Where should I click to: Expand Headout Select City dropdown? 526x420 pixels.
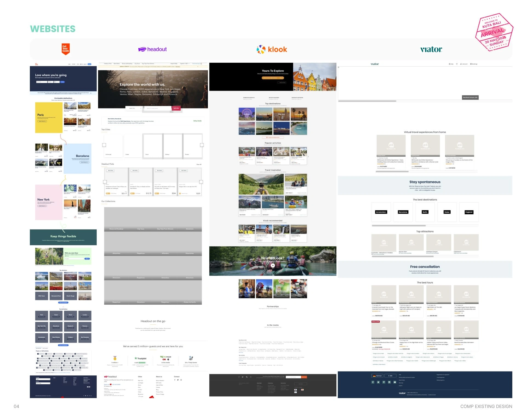(133, 108)
